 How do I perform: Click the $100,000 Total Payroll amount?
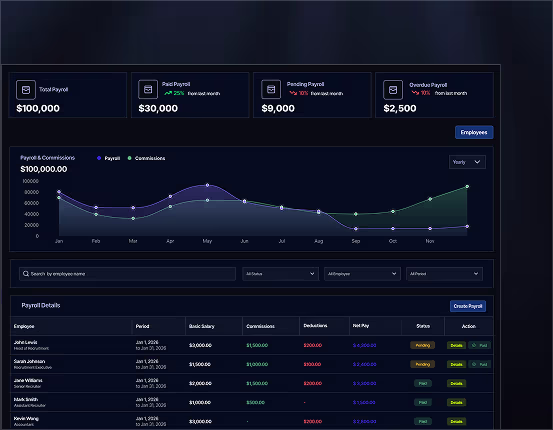(38, 108)
